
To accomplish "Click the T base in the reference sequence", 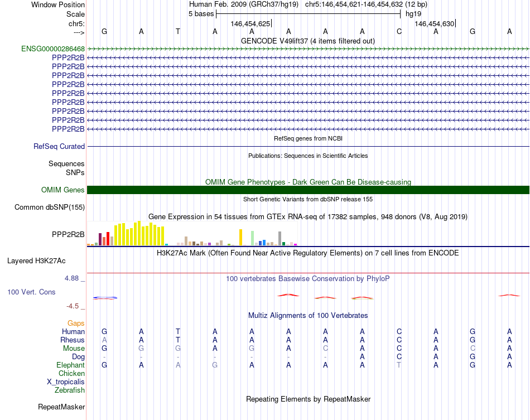I will coord(178,31).
